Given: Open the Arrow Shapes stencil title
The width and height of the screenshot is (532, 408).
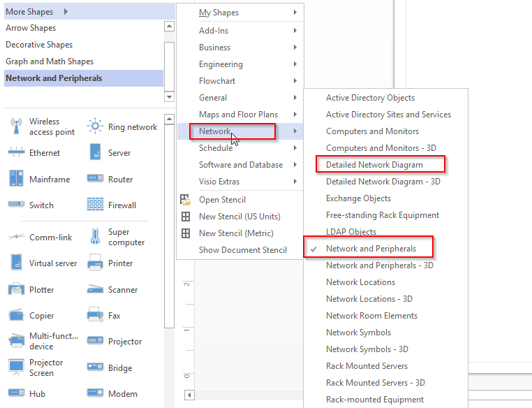Looking at the screenshot, I should (x=31, y=28).
